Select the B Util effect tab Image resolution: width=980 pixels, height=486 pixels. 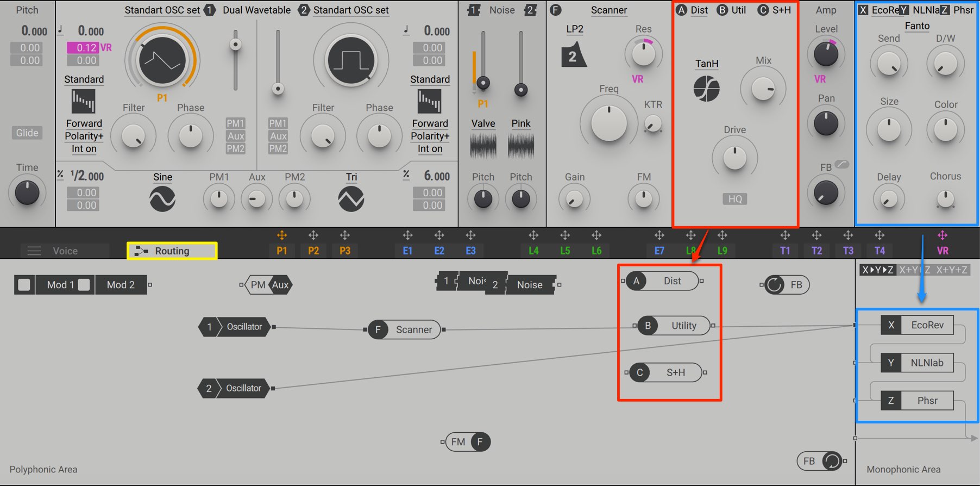click(731, 10)
